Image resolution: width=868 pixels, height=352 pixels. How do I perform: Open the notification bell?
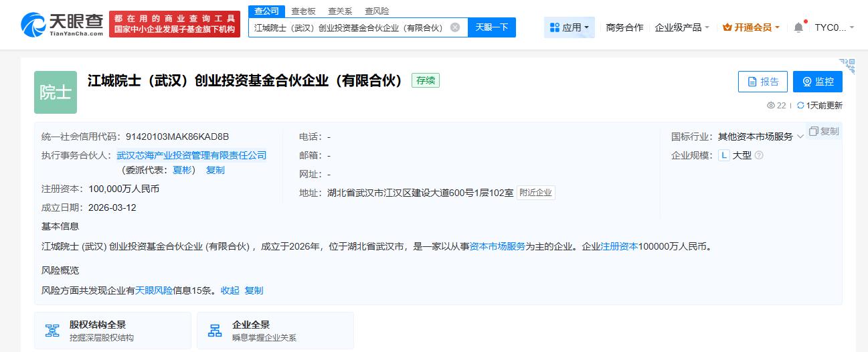click(798, 27)
